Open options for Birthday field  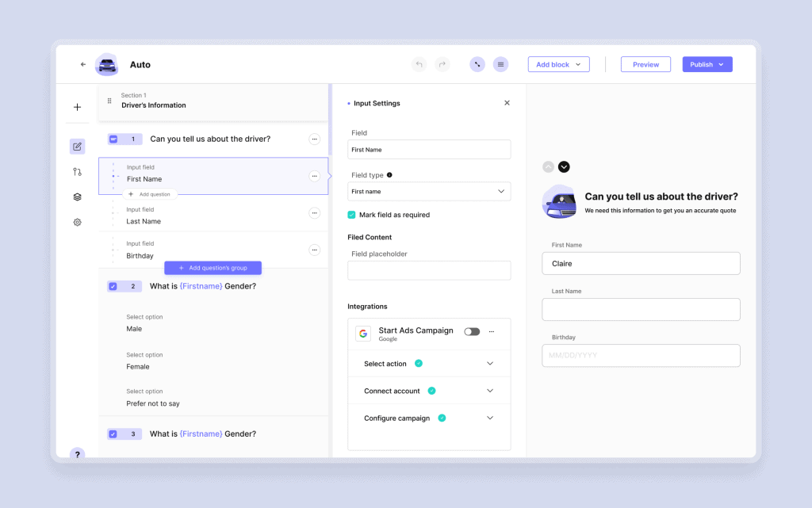coord(314,250)
